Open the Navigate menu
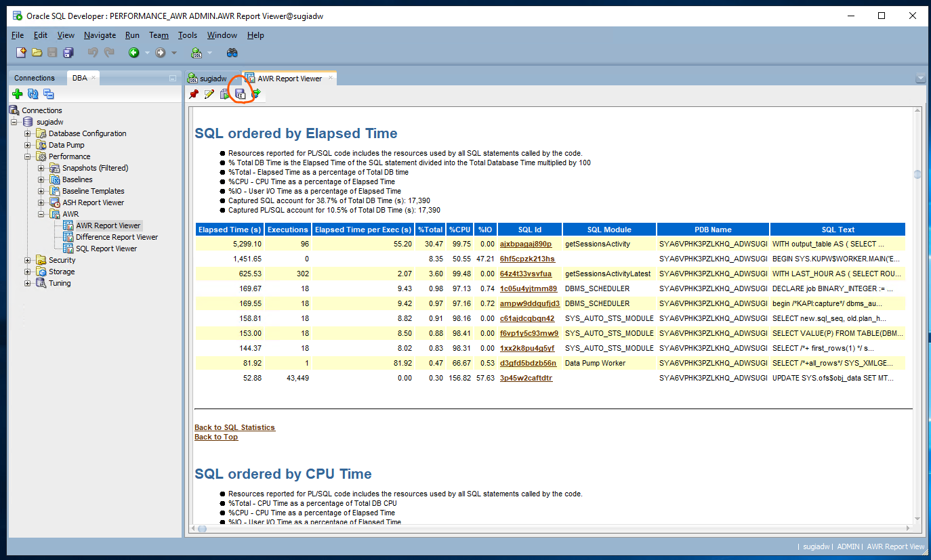 coord(100,35)
